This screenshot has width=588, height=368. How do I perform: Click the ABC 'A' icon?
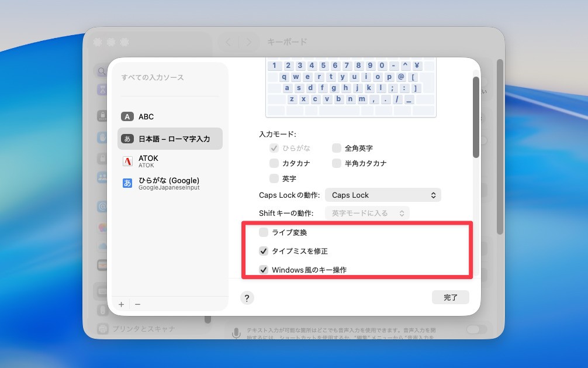pos(127,117)
